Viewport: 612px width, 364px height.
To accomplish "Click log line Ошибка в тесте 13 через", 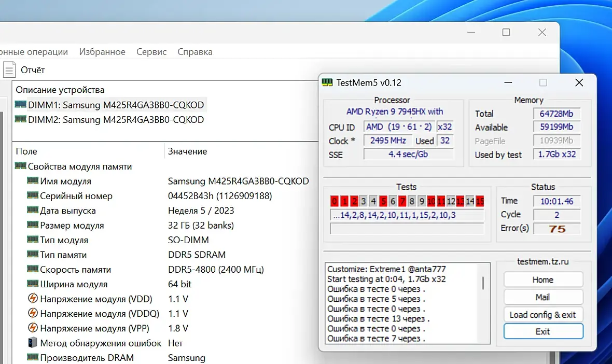I will (378, 319).
